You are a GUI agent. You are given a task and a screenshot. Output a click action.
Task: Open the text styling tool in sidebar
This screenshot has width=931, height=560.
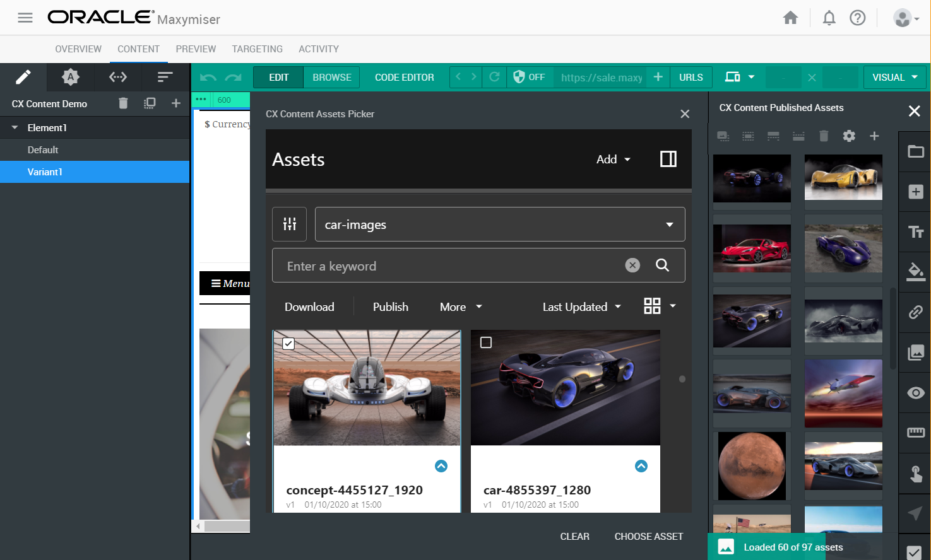[x=916, y=232]
